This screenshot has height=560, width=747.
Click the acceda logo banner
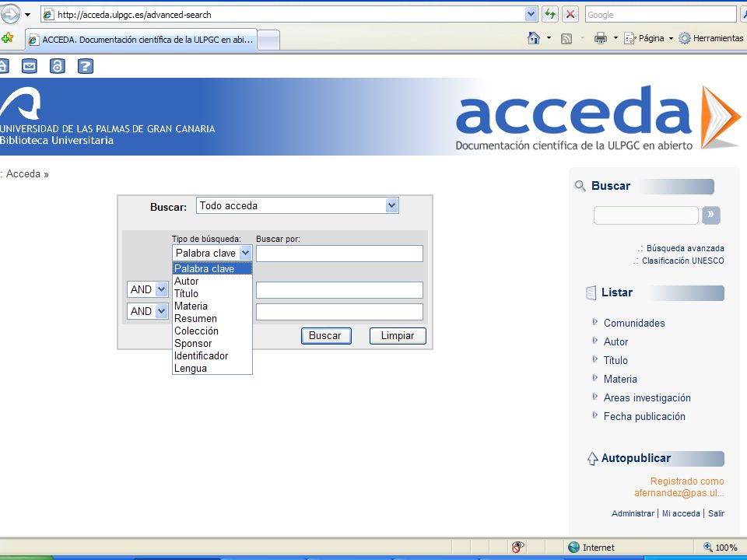coord(598,117)
